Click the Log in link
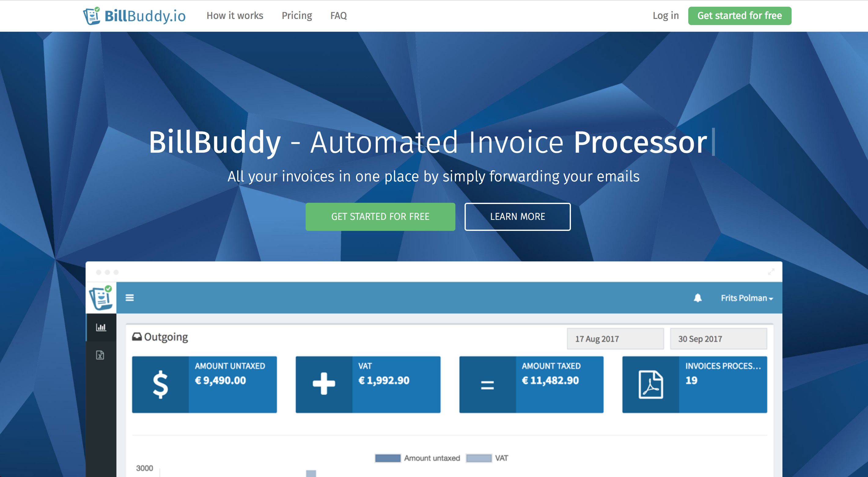 [x=665, y=16]
